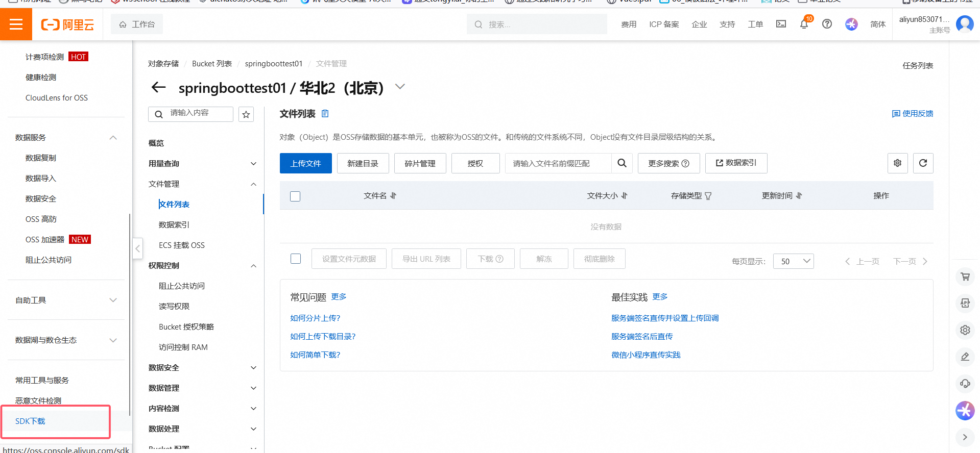This screenshot has width=980, height=453.
Task: Open the 概览 menu item
Action: [156, 143]
